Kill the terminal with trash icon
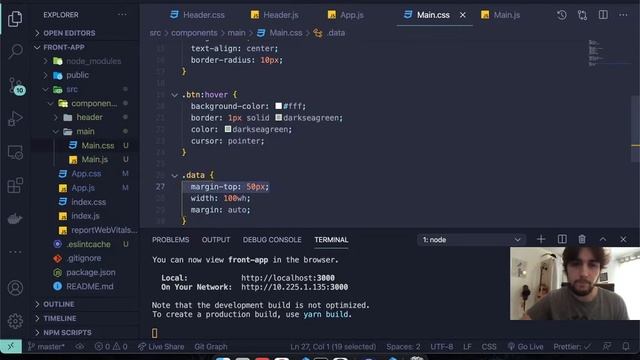 point(582,239)
